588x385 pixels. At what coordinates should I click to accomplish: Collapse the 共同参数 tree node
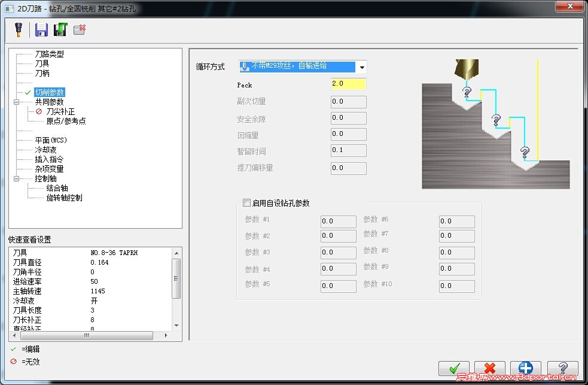click(x=16, y=102)
